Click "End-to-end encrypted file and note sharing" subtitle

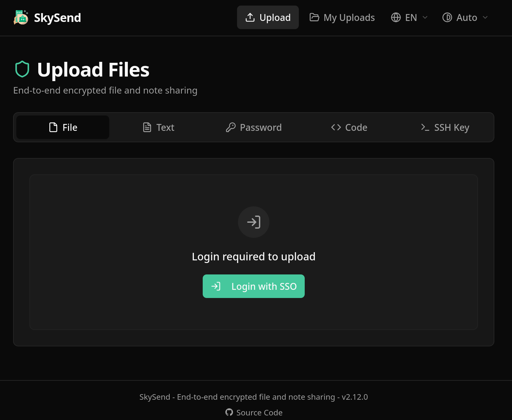click(105, 90)
